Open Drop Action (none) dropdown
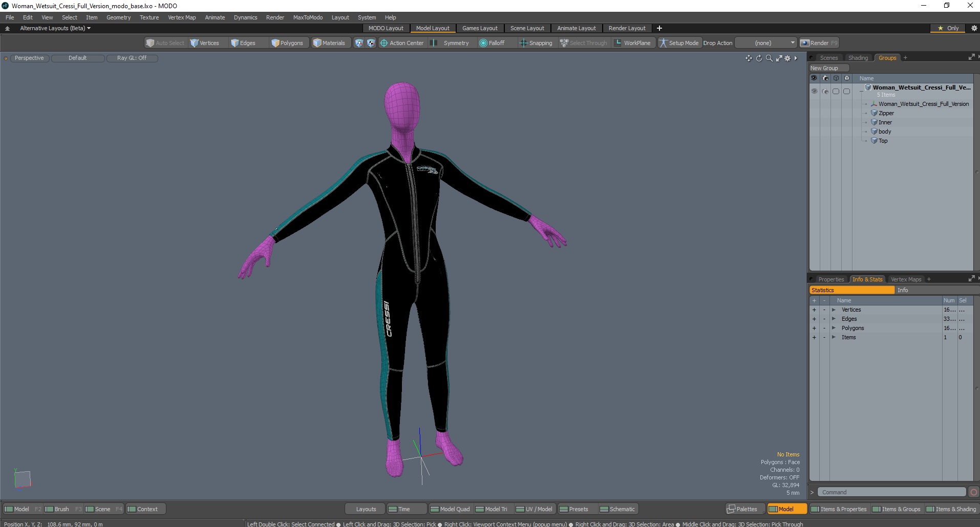The height and width of the screenshot is (527, 980). pos(765,43)
